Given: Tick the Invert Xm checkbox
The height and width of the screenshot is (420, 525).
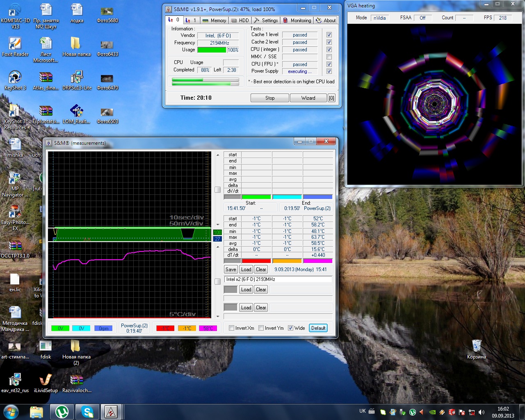Looking at the screenshot, I should pyautogui.click(x=232, y=328).
